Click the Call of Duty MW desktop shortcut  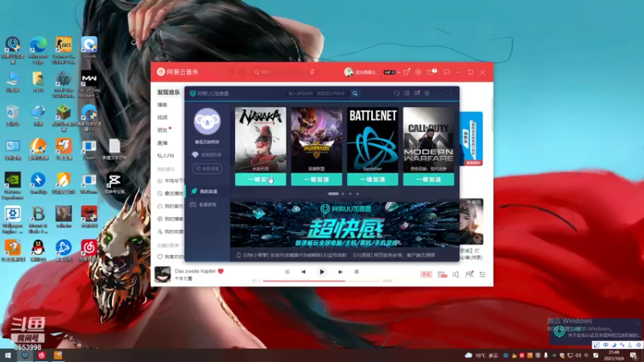[x=89, y=84]
